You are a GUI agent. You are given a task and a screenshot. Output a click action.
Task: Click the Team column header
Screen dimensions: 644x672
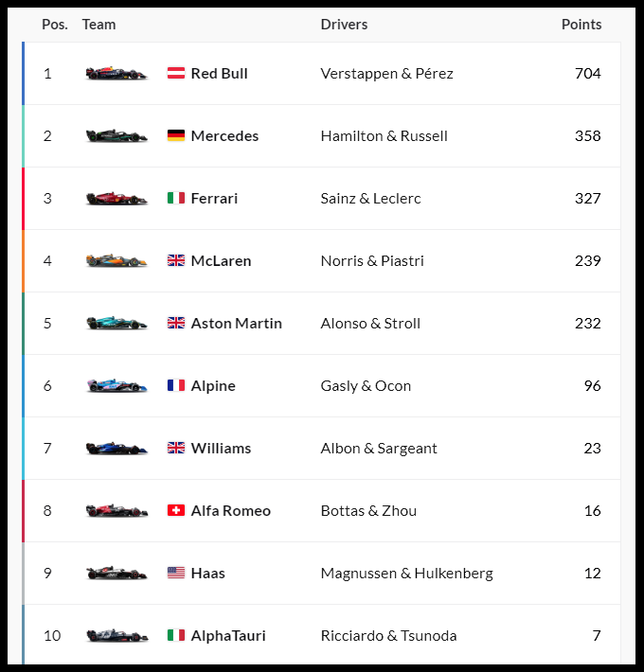pos(99,25)
